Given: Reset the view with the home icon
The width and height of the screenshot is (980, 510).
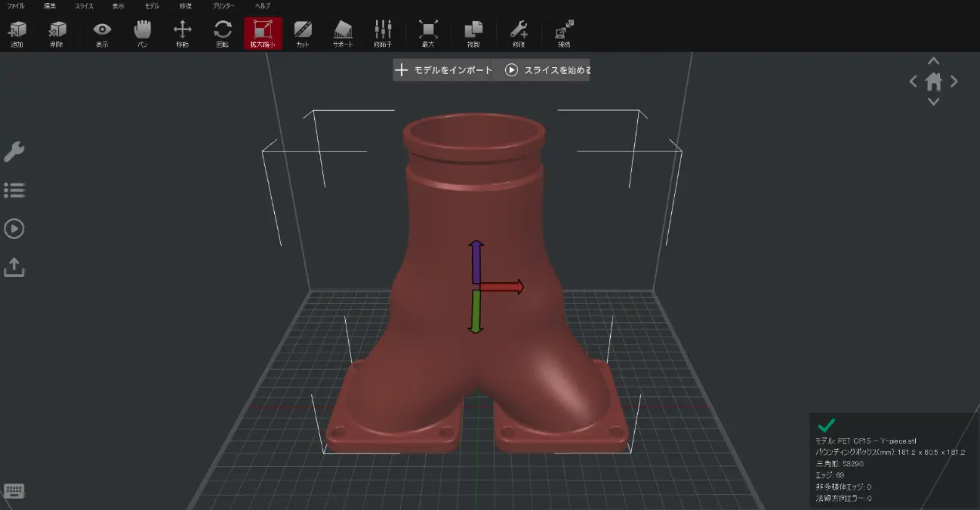Looking at the screenshot, I should click(x=934, y=81).
